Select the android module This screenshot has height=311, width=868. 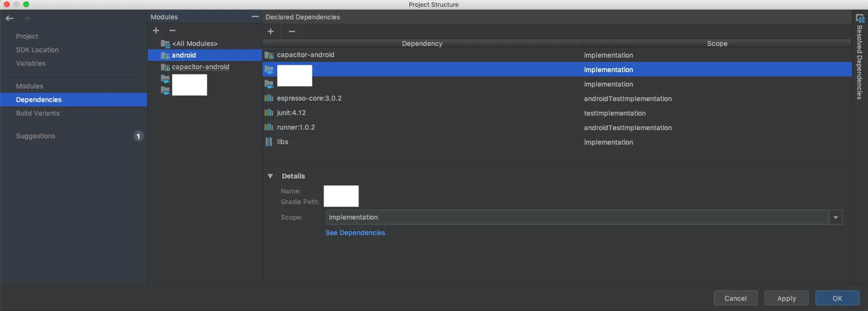pyautogui.click(x=204, y=55)
